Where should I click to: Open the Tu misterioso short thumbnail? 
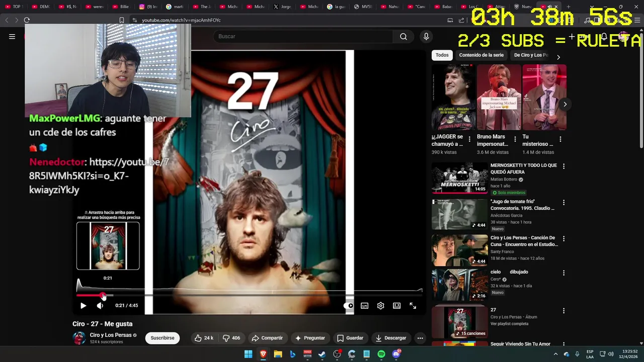544,98
